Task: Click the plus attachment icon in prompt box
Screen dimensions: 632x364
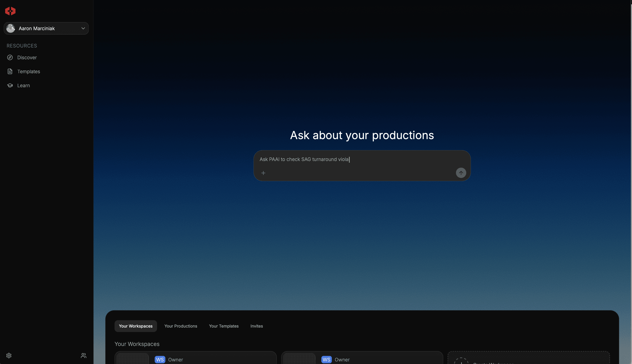Action: coord(263,173)
